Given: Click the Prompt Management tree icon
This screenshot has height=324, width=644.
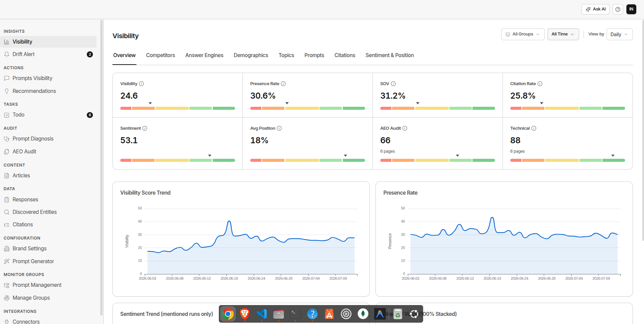Looking at the screenshot, I should click(x=6, y=285).
